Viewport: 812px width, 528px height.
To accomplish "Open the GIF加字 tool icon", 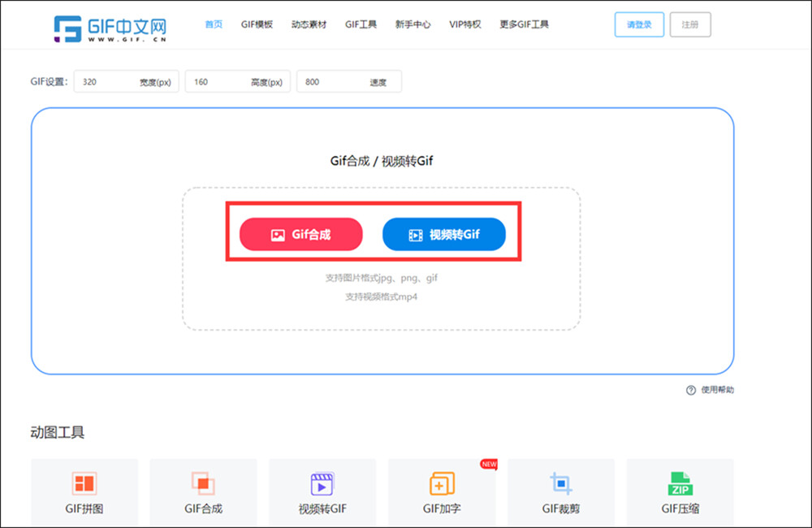I will point(442,483).
